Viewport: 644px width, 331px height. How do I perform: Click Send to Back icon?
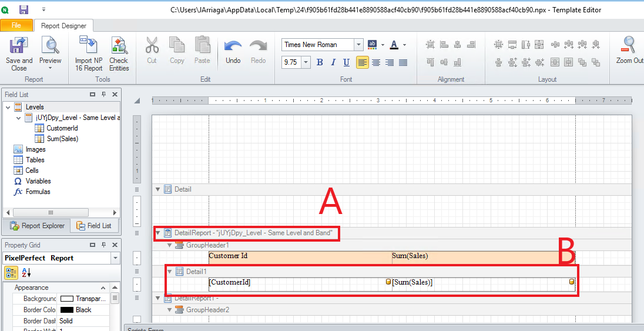596,62
